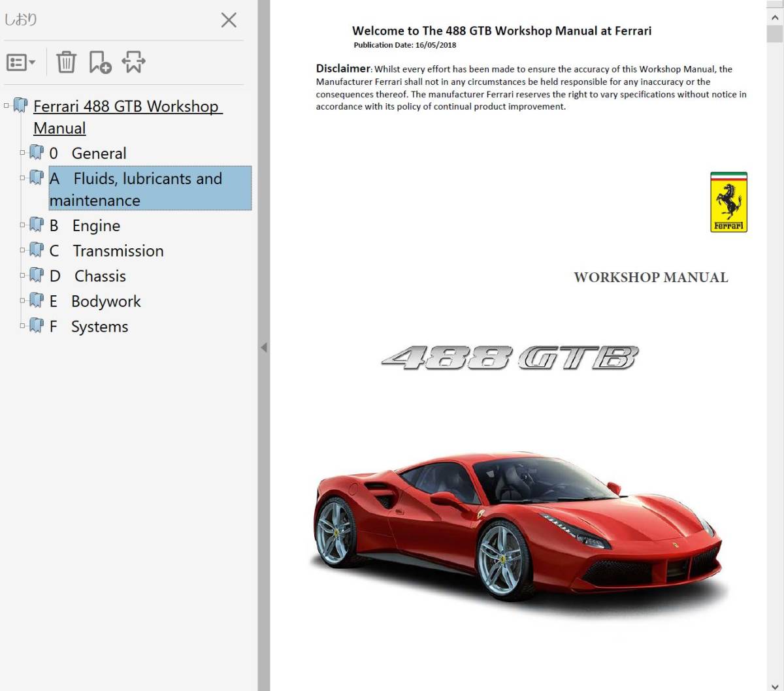Select the 0 General bookmark
The width and height of the screenshot is (784, 691).
coord(88,153)
